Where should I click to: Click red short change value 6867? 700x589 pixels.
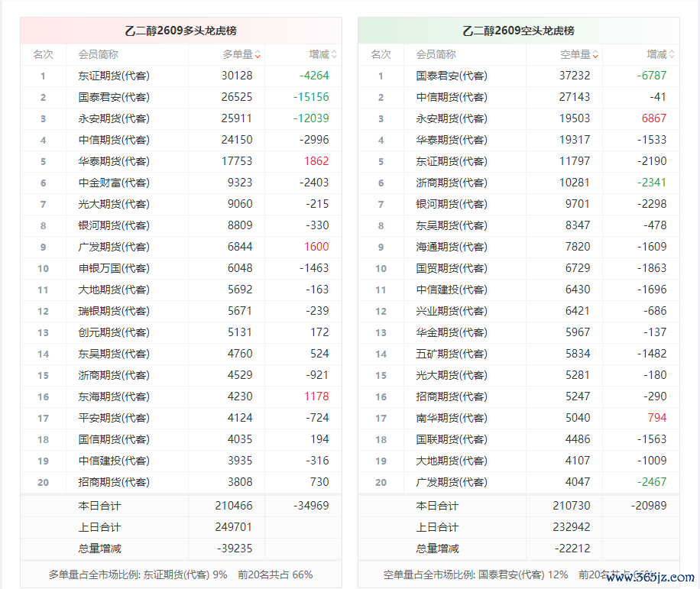pos(654,118)
